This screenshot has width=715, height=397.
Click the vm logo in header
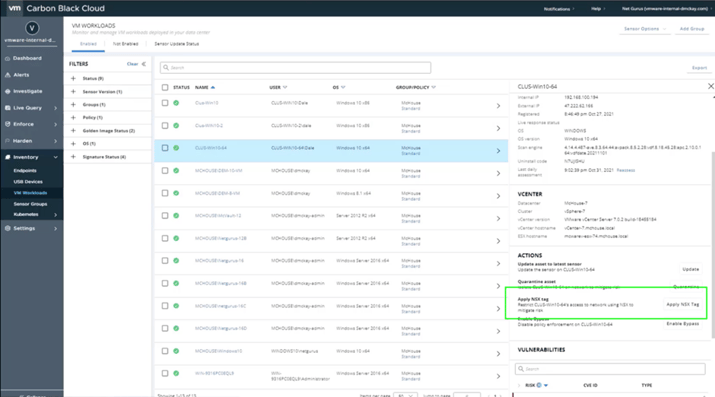pyautogui.click(x=15, y=8)
